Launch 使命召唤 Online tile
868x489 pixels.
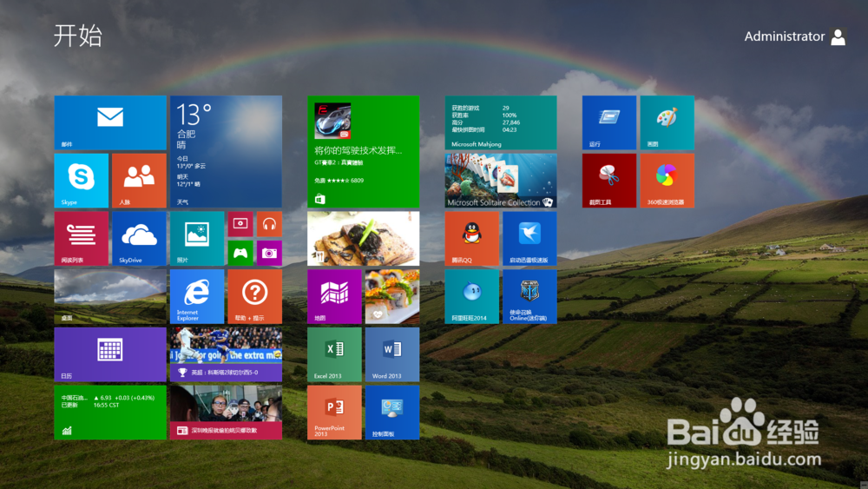tap(529, 296)
